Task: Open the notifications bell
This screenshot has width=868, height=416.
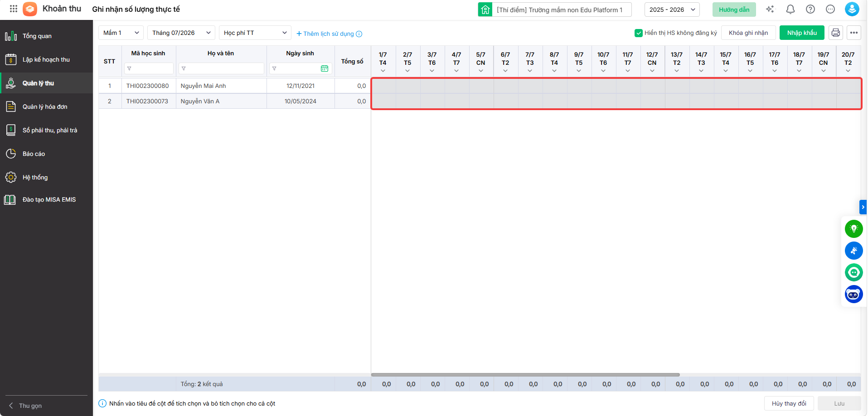Action: (x=790, y=9)
